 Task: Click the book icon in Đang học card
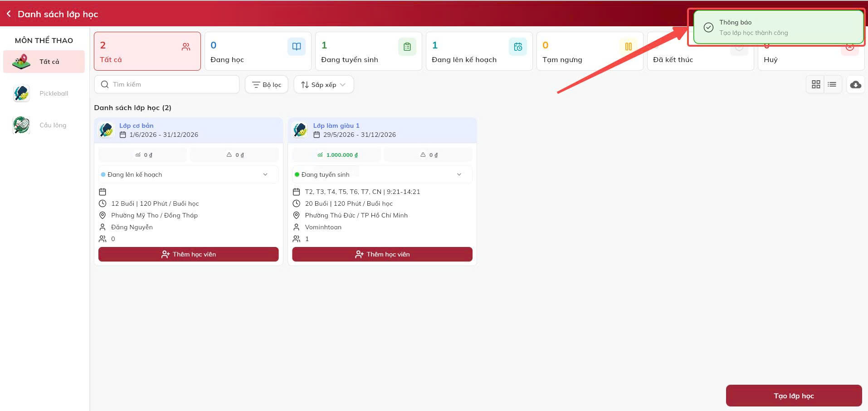coord(297,47)
